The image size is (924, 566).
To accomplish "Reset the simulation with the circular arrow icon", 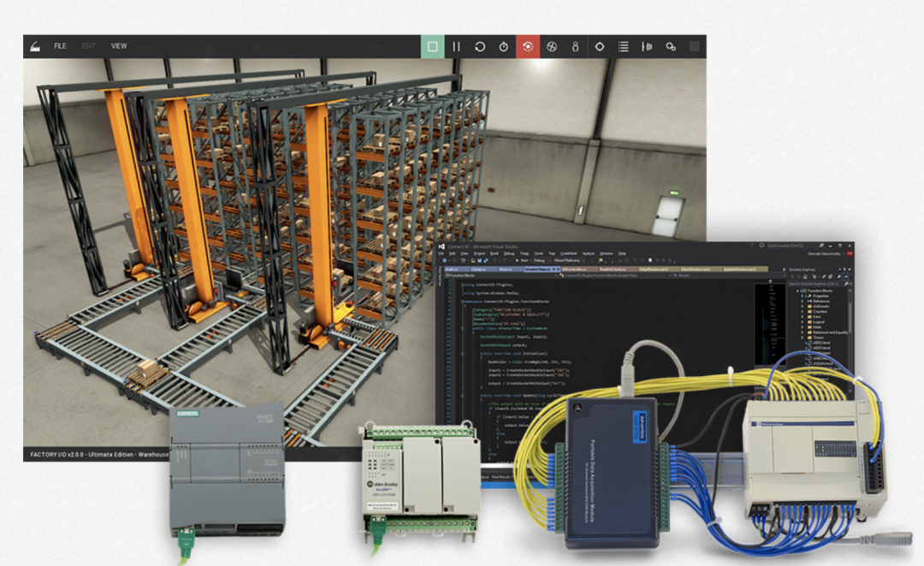I will pos(480,47).
